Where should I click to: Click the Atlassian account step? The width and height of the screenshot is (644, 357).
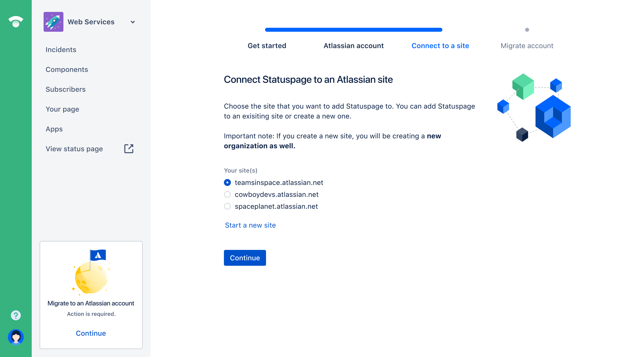point(353,46)
